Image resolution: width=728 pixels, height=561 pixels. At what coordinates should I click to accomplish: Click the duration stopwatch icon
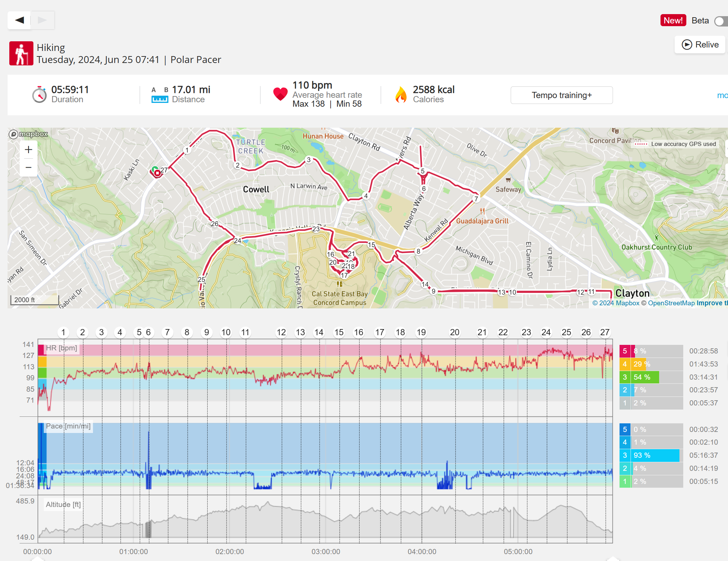coord(39,95)
